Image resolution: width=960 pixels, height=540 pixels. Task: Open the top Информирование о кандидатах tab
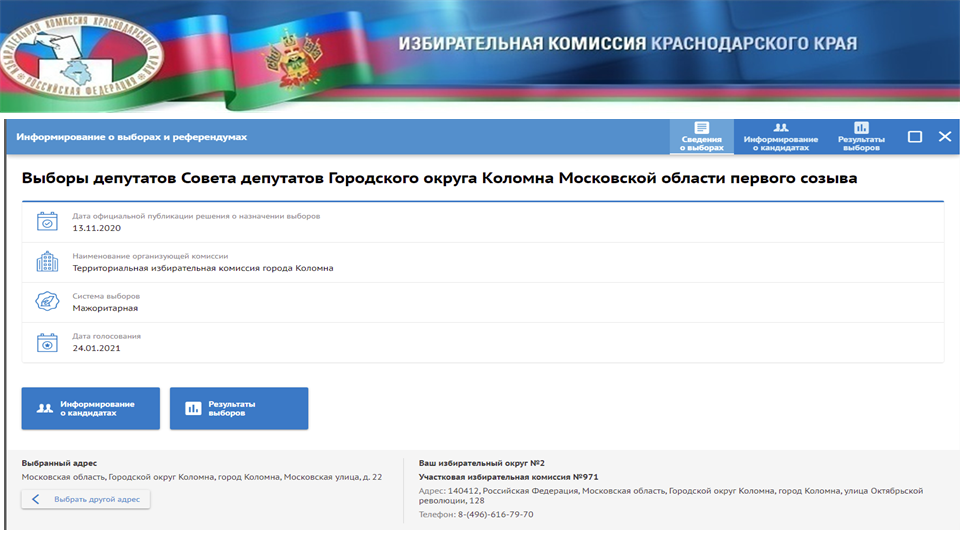(781, 137)
